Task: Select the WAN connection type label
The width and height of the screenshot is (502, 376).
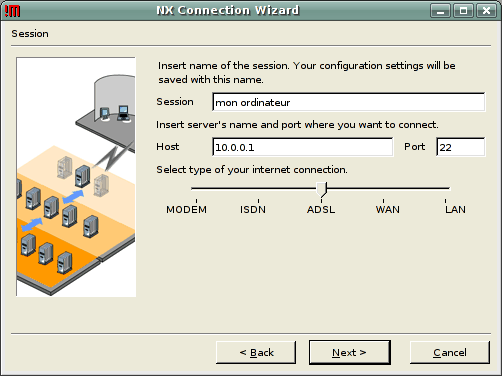Action: [x=387, y=210]
